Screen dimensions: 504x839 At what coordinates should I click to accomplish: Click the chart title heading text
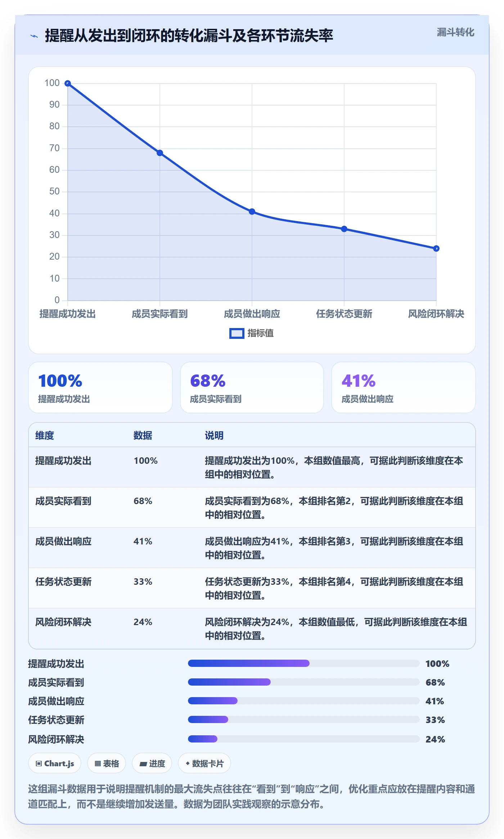189,36
